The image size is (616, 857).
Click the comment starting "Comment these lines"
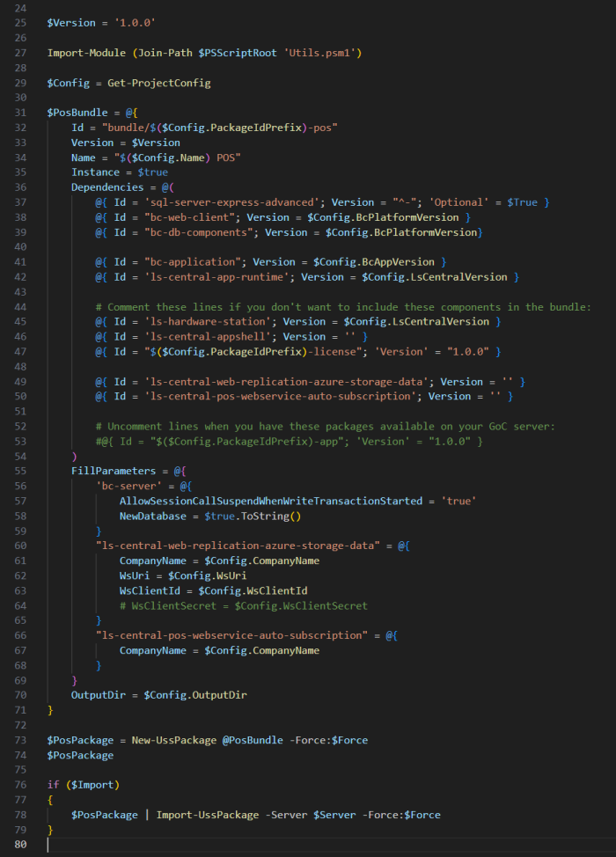coord(343,307)
